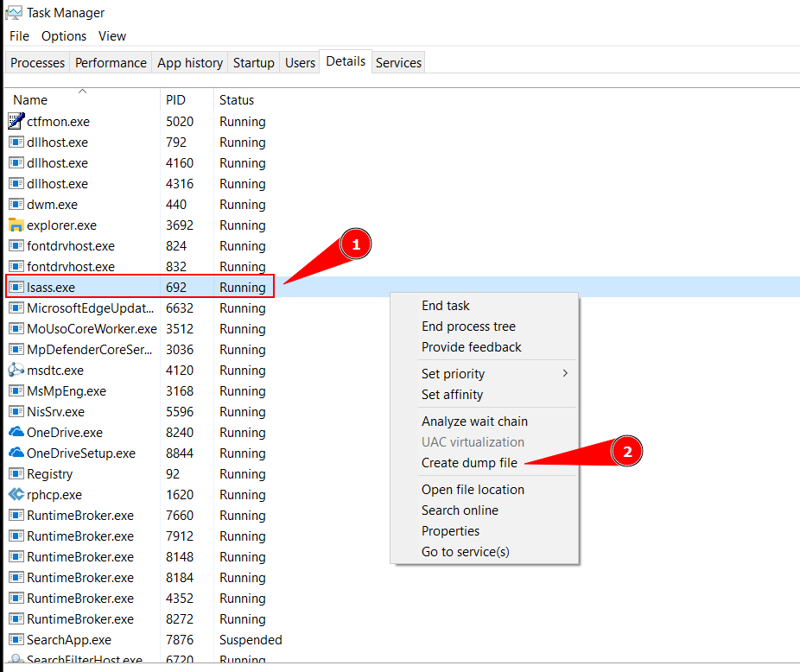Click the dwm.exe process icon
Screen dimensions: 800x672
[x=16, y=204]
